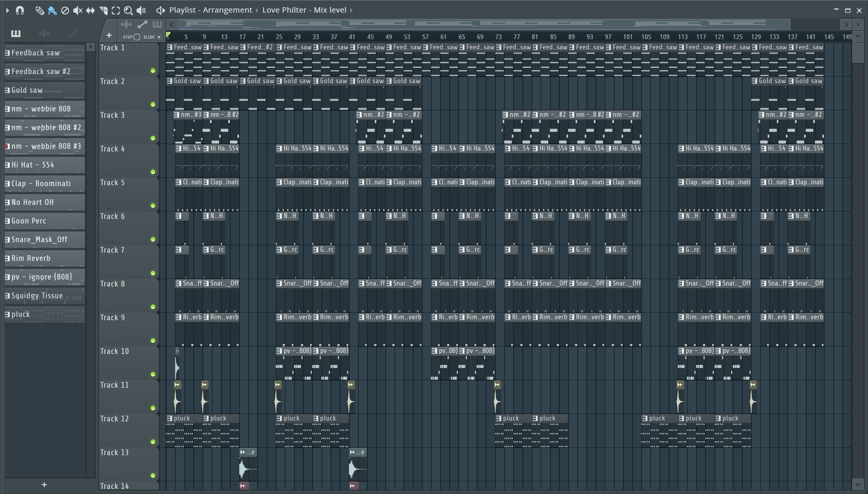Select nm - webbie 808 #3 pattern
The height and width of the screenshot is (494, 868).
click(x=45, y=146)
